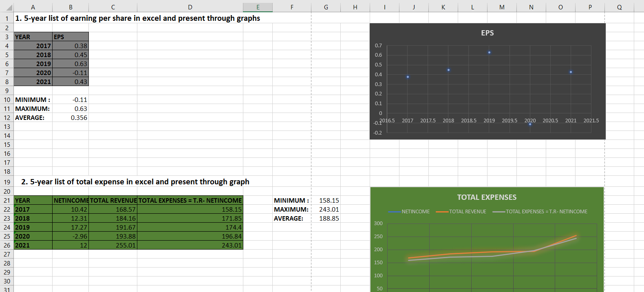The image size is (644, 292).
Task: Select total revenue 184.16
Action: point(113,218)
